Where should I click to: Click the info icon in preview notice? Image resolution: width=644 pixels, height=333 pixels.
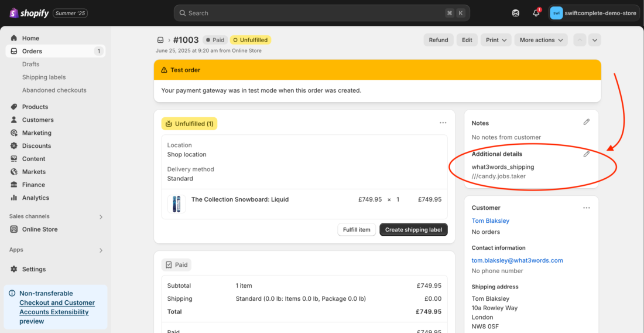pos(12,294)
